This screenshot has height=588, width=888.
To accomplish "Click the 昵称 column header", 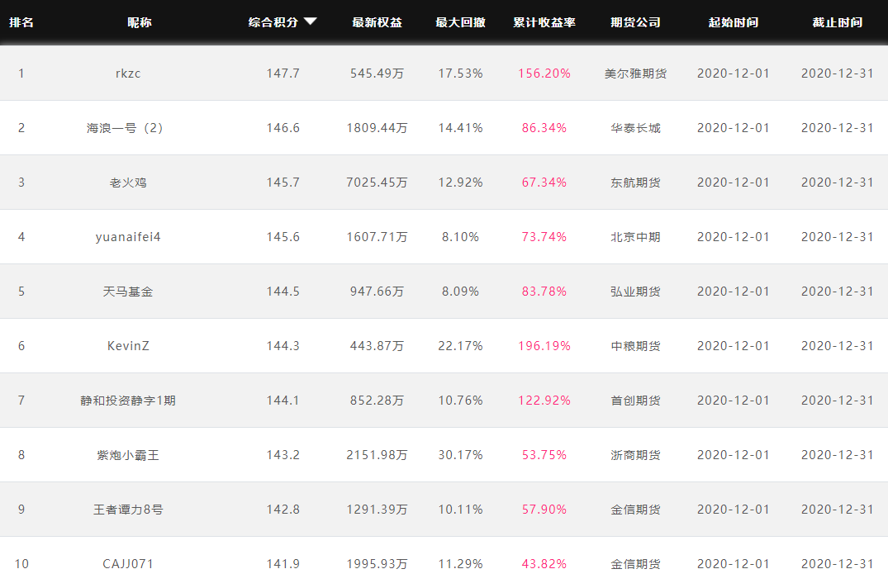I will pyautogui.click(x=140, y=22).
